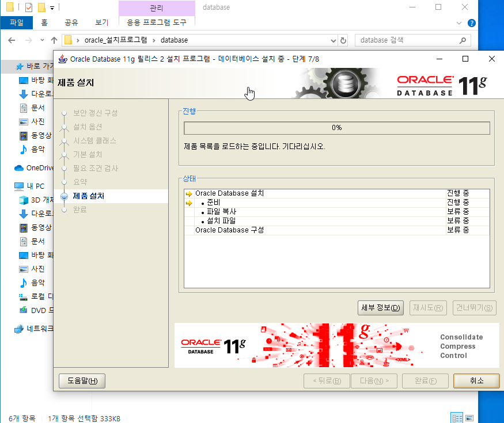504x423 pixels.
Task: Click the Java icon in installer title bar
Action: [x=63, y=59]
